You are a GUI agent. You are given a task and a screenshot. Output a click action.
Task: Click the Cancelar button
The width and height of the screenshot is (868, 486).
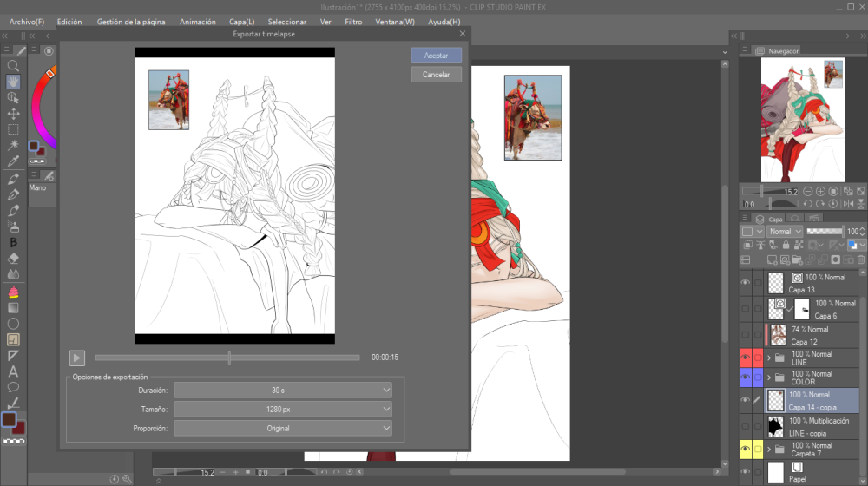437,74
